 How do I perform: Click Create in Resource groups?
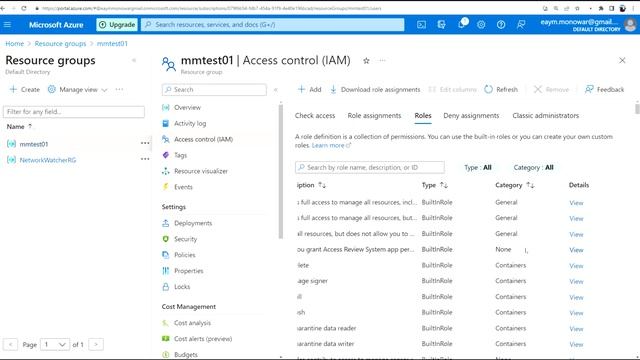(x=25, y=89)
